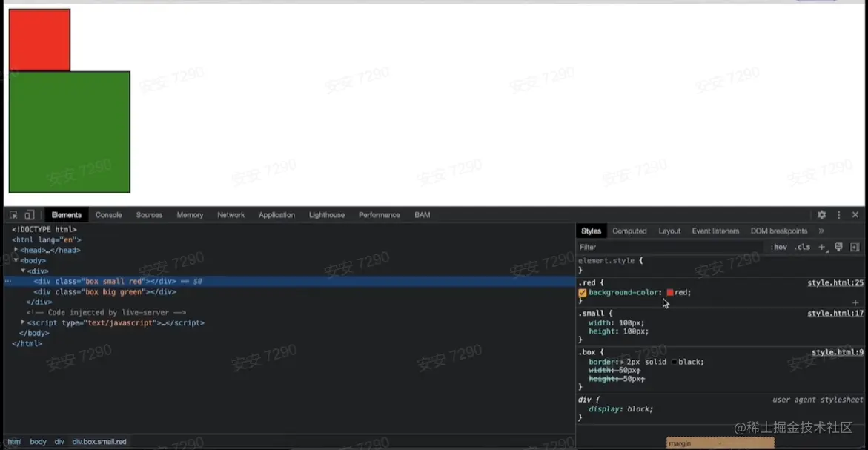Show more Styles sidebar tabs chevron
Screen dimensions: 868x450
pos(821,231)
